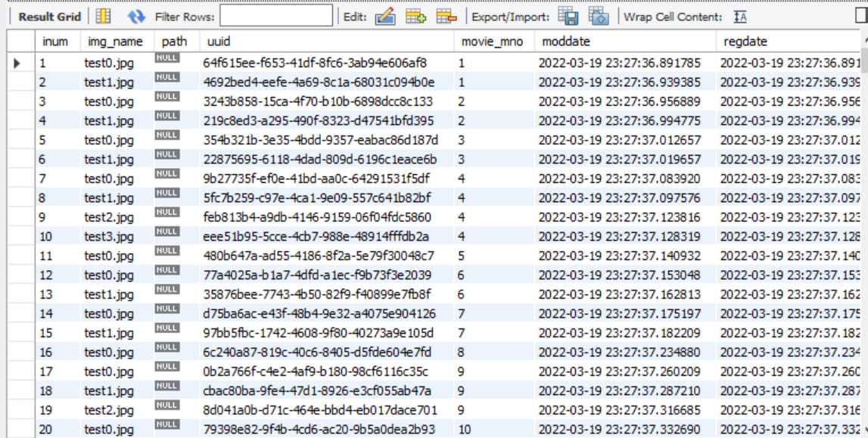Click the path column header
The height and width of the screenshot is (438, 868).
click(176, 42)
